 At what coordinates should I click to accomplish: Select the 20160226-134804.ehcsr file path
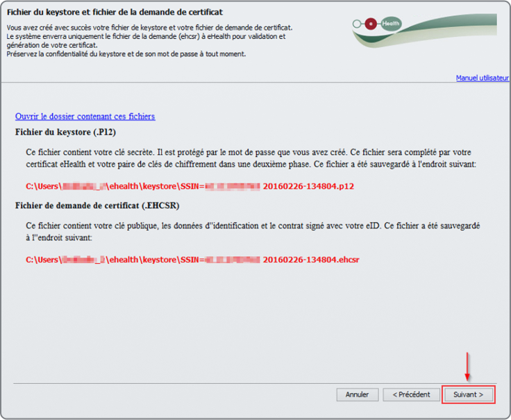(x=311, y=260)
